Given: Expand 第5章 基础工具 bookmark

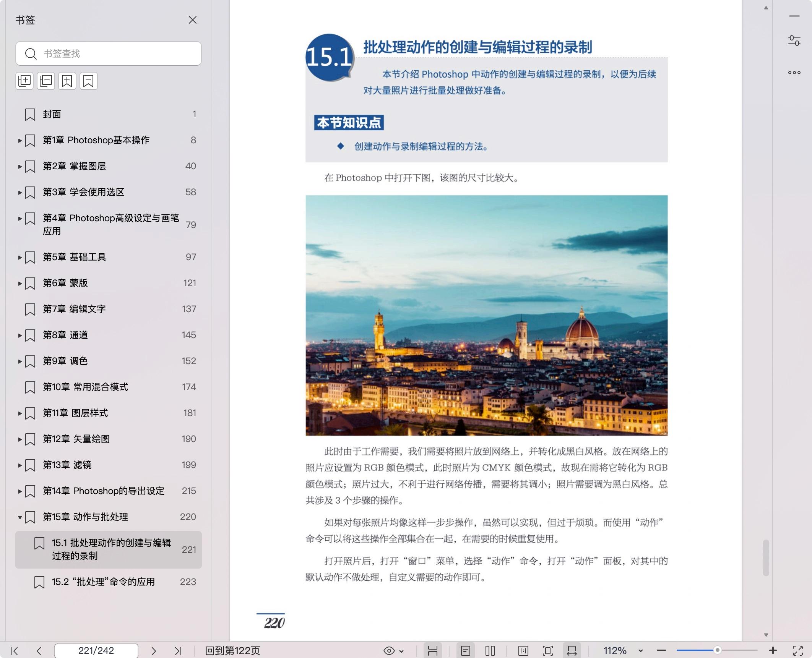Looking at the screenshot, I should [19, 258].
